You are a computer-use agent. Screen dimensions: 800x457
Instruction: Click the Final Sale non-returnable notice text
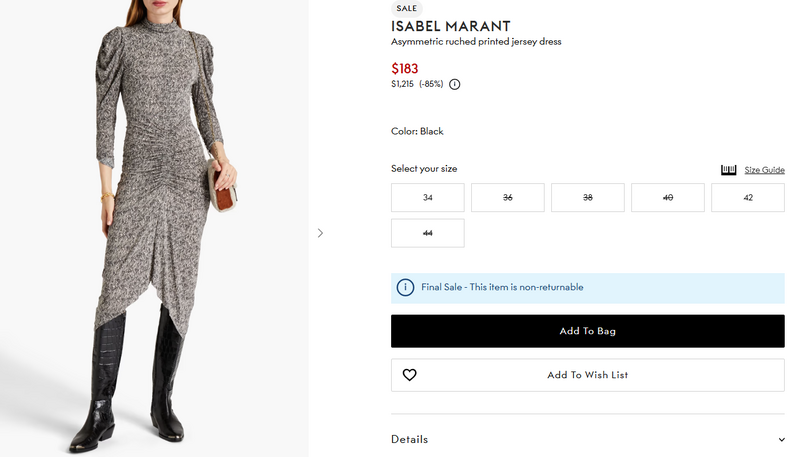502,287
